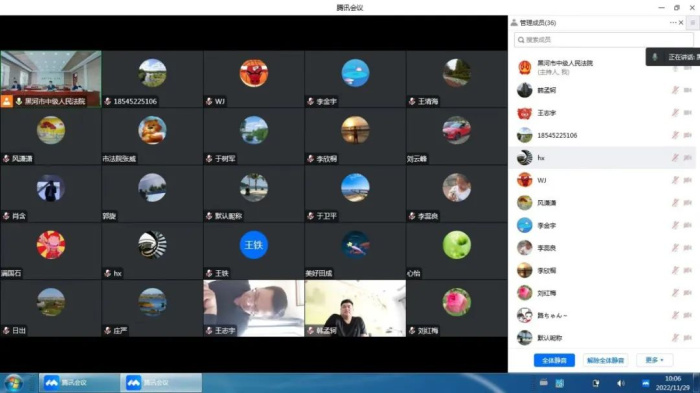
Task: Click the 搜索成员 search field
Action: coord(604,40)
